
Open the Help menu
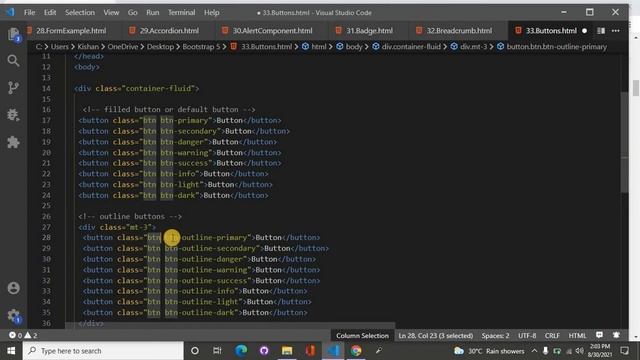coord(211,13)
